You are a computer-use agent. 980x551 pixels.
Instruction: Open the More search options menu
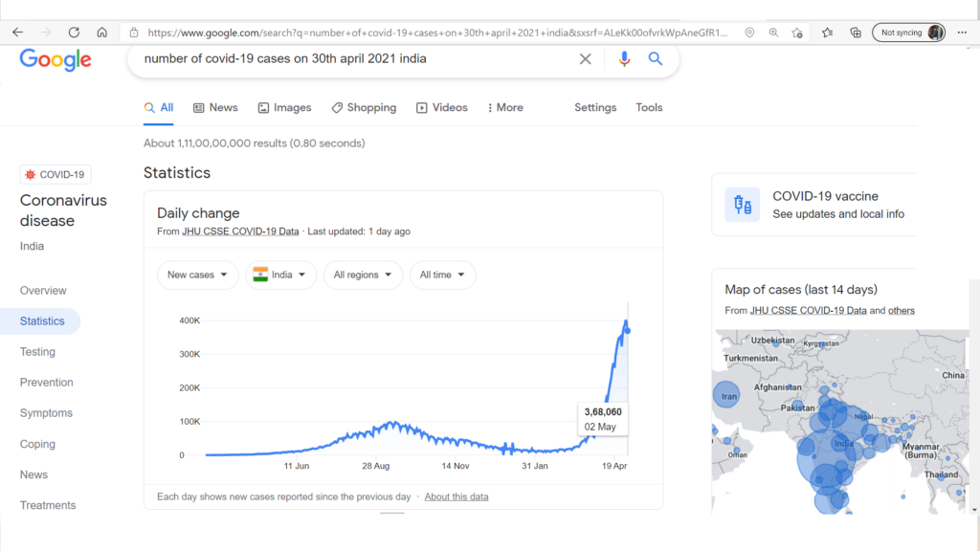click(505, 107)
